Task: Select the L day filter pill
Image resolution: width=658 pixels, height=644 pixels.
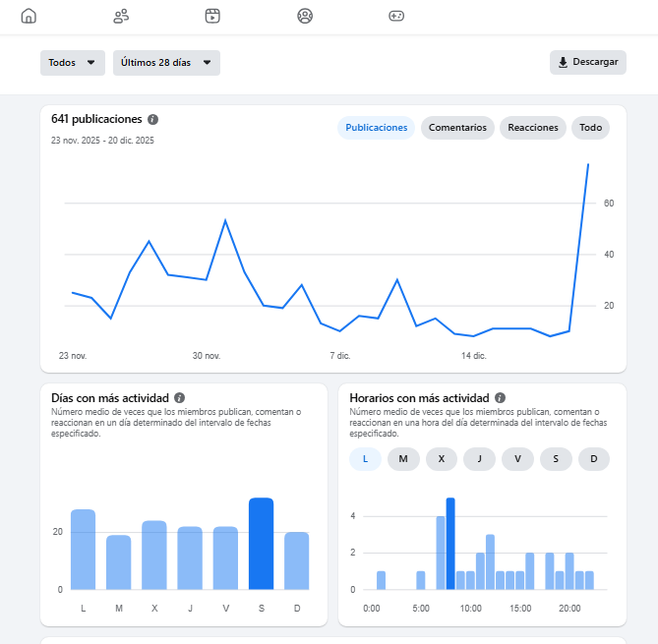Action: 365,459
